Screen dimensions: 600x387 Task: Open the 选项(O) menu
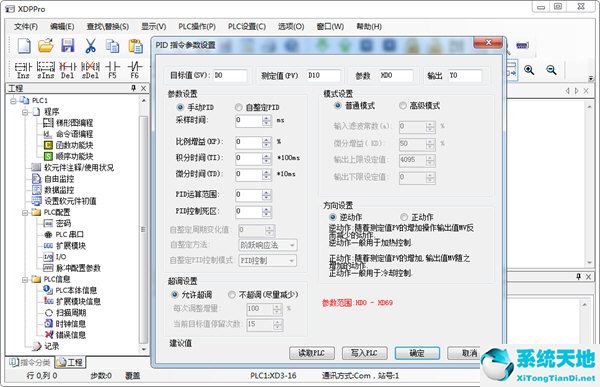click(291, 26)
